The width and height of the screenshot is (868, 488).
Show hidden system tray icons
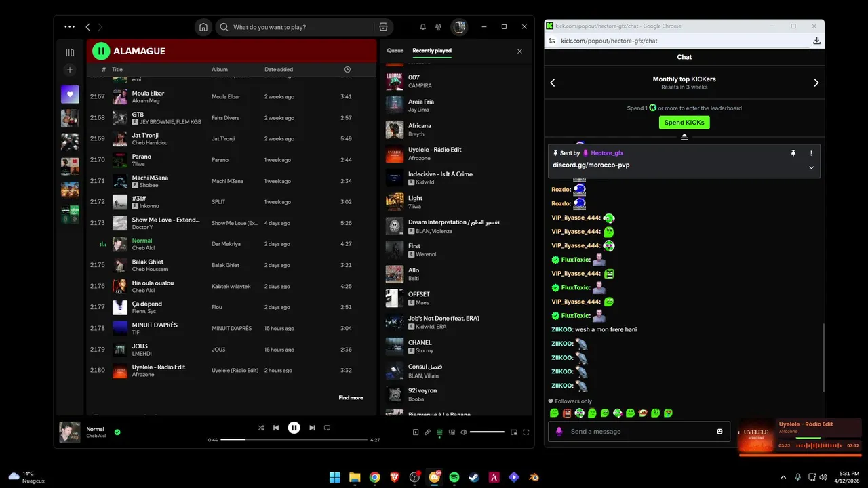pos(784,477)
